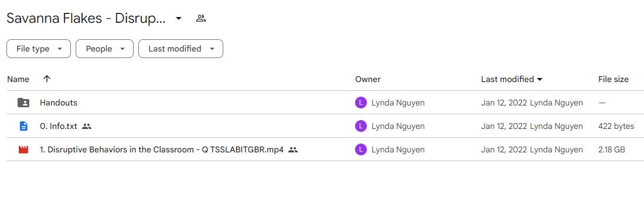Open the 0. Info.txt file
The height and width of the screenshot is (211, 644).
[x=59, y=127]
